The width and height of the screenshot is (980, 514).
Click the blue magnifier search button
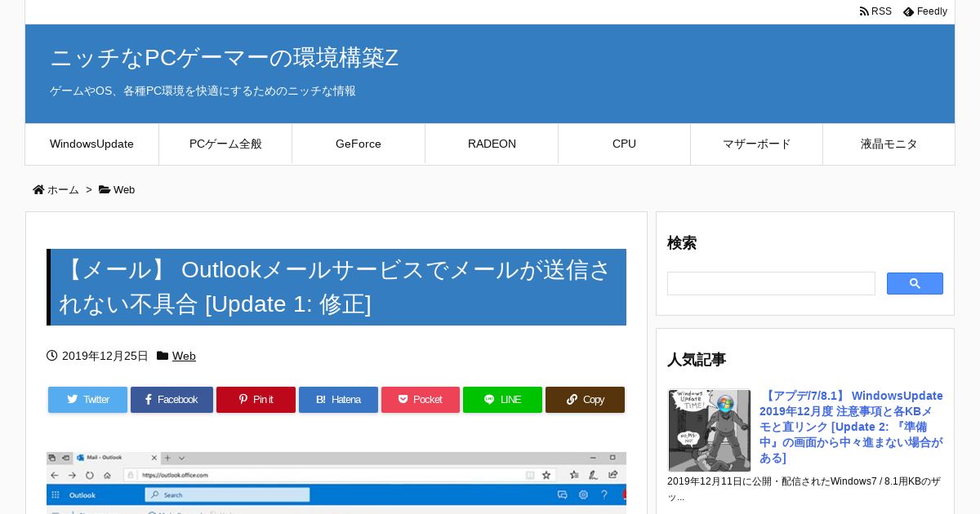tap(915, 284)
